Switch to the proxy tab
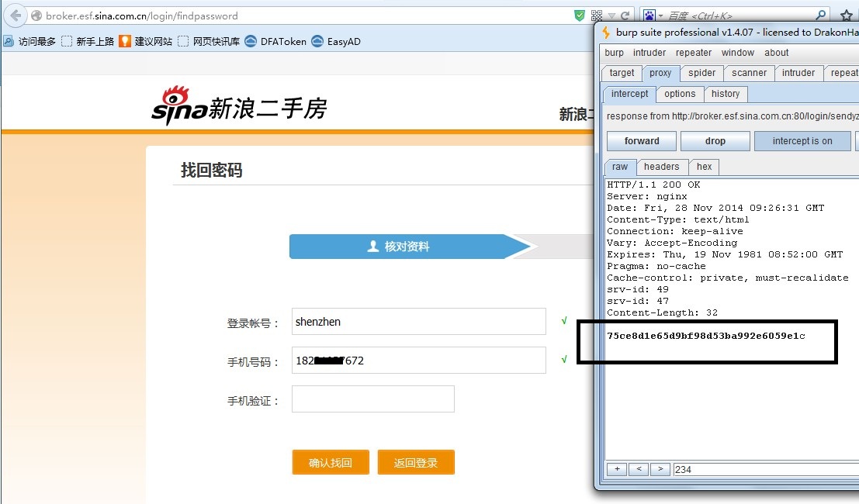This screenshot has height=504, width=859. tap(660, 73)
